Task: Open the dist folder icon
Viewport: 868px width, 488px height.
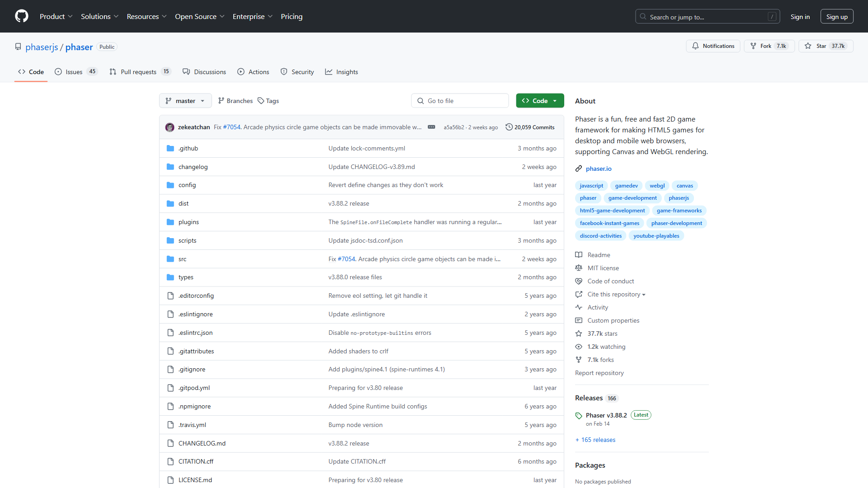Action: [170, 204]
